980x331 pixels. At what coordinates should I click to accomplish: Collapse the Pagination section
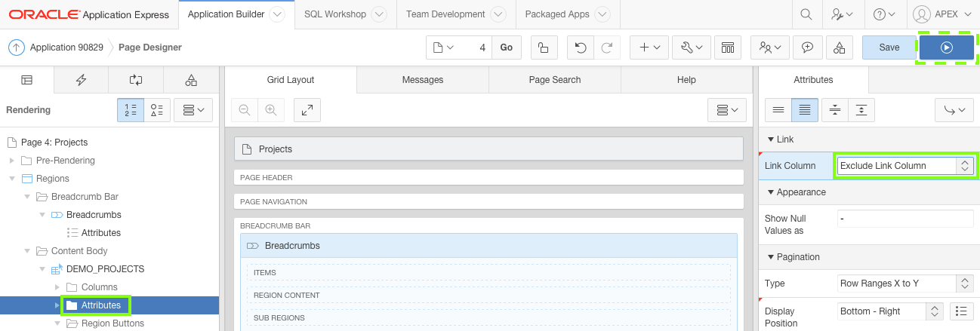[x=771, y=257]
